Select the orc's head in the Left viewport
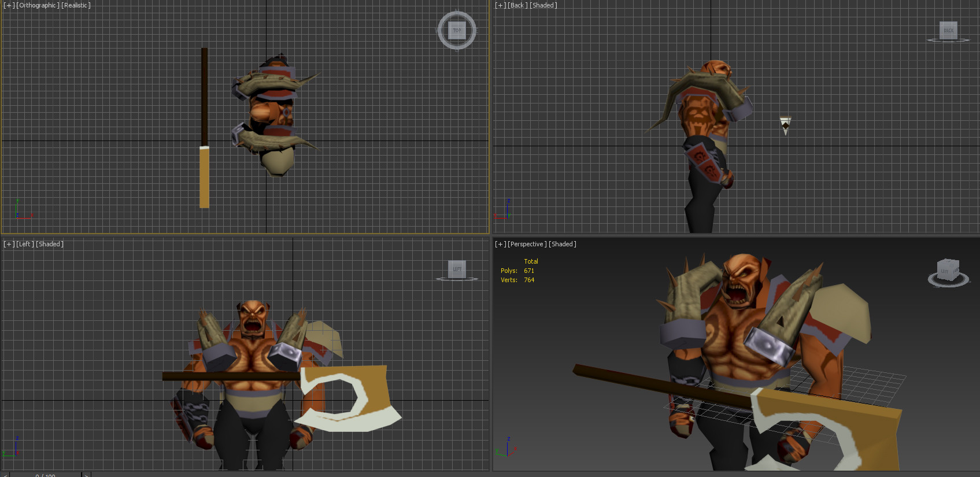Viewport: 980px width, 477px height. click(x=252, y=317)
